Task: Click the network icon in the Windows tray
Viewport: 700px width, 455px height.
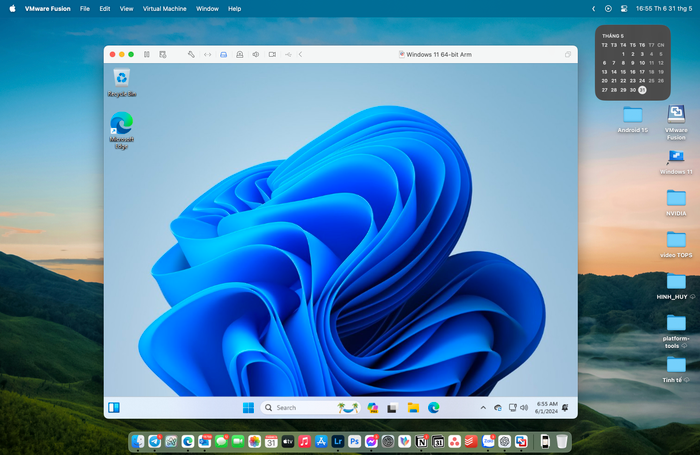Action: click(x=512, y=408)
